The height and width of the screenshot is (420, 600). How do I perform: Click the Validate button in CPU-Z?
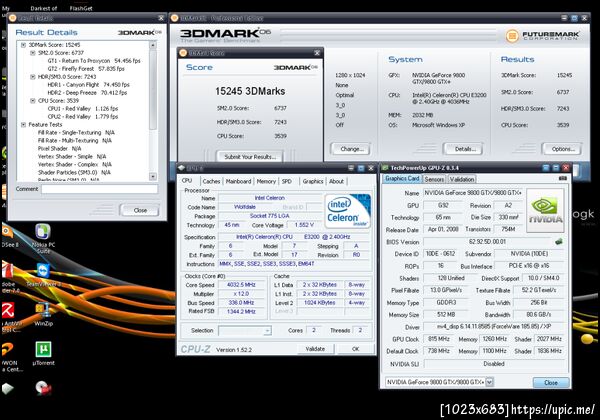(315, 349)
